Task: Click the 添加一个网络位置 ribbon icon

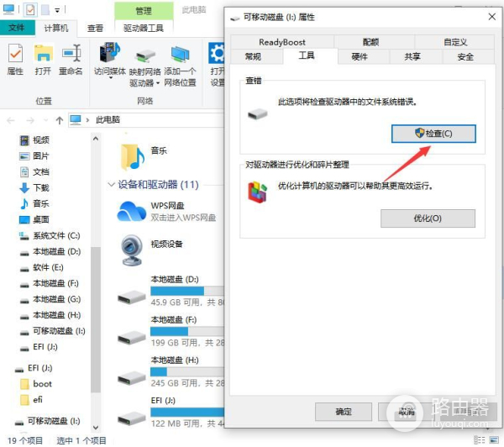Action: 180,55
